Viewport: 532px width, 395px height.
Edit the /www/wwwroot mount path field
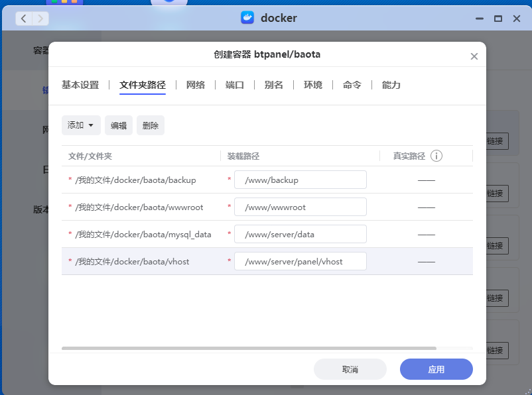click(300, 207)
